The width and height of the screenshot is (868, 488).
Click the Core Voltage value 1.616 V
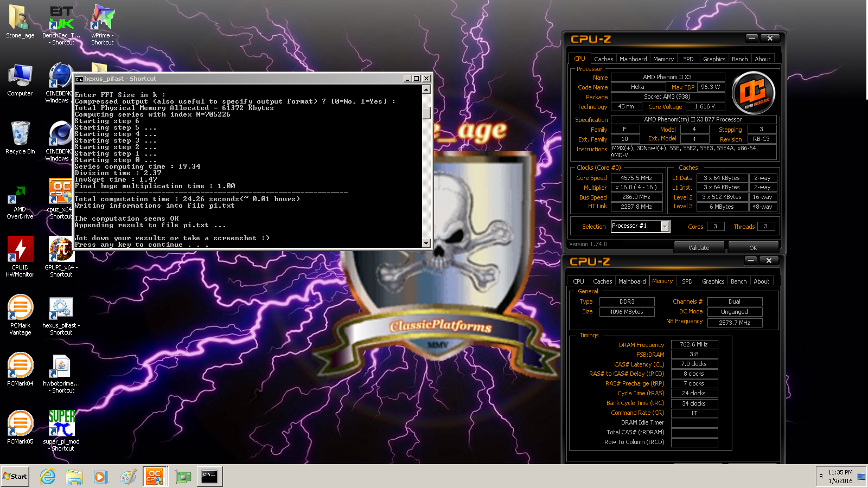pyautogui.click(x=704, y=107)
